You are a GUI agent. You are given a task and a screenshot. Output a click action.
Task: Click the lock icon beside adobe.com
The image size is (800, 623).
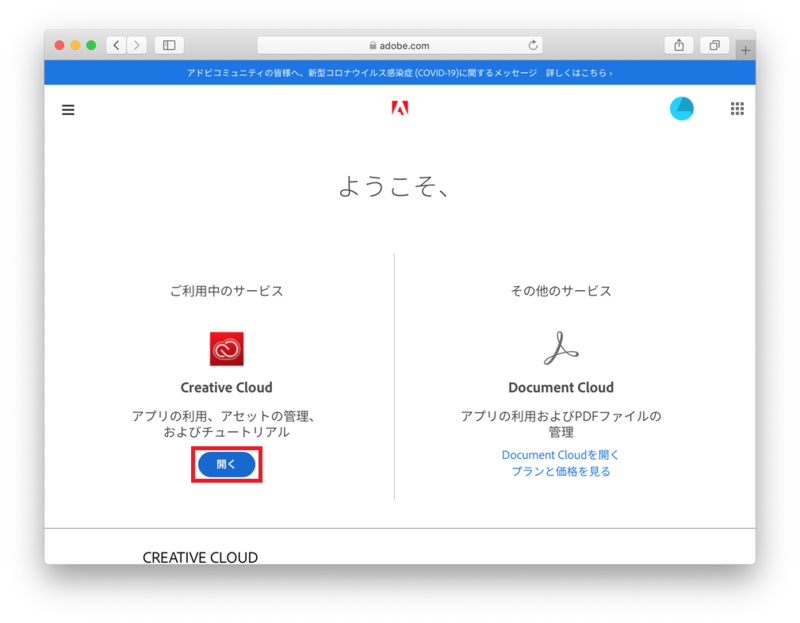click(373, 45)
